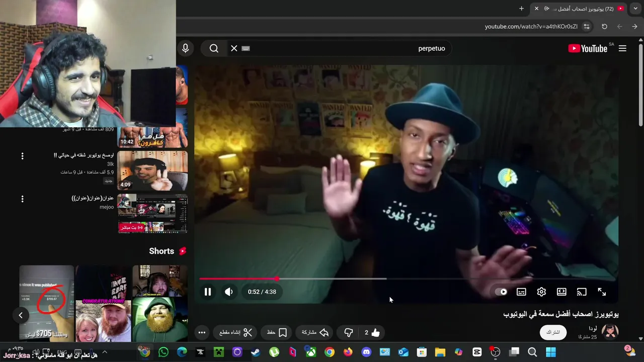
Task: Go to the previous Shorts with the arrow
Action: tap(21, 315)
